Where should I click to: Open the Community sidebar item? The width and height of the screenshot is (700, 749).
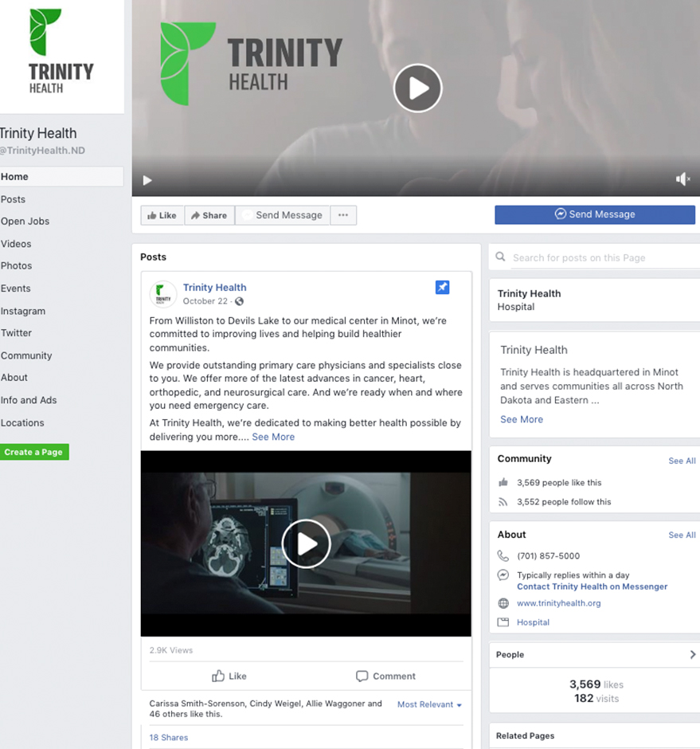point(26,355)
